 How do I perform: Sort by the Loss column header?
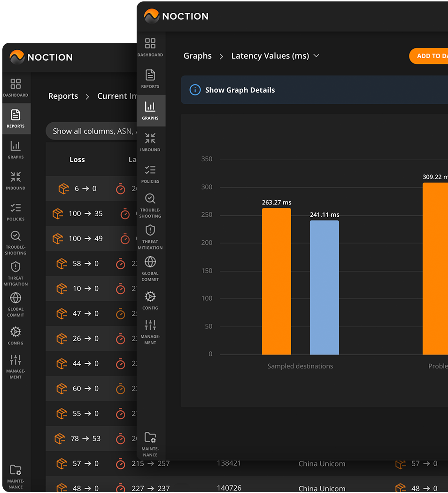click(77, 160)
